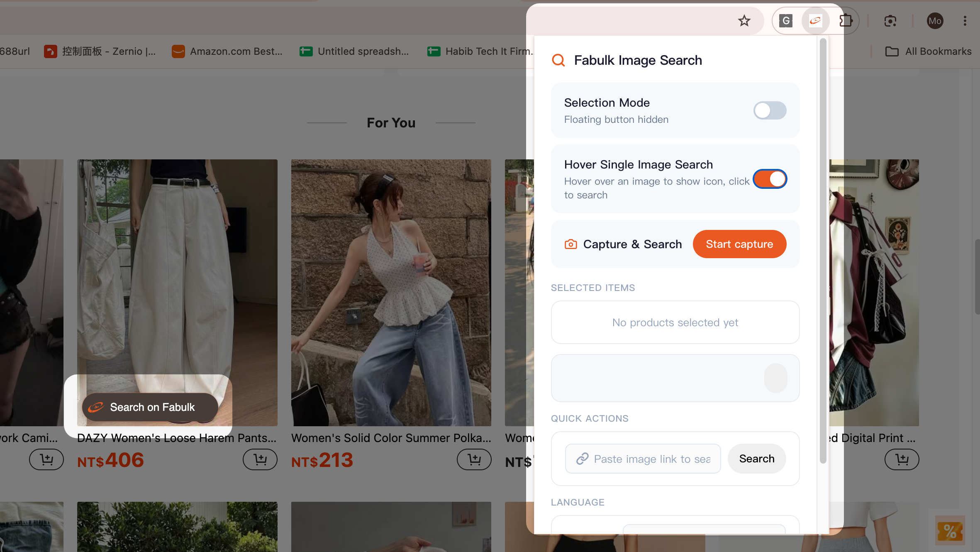Open the 688url bookmark
Viewport: 980px width, 552px height.
(x=15, y=51)
